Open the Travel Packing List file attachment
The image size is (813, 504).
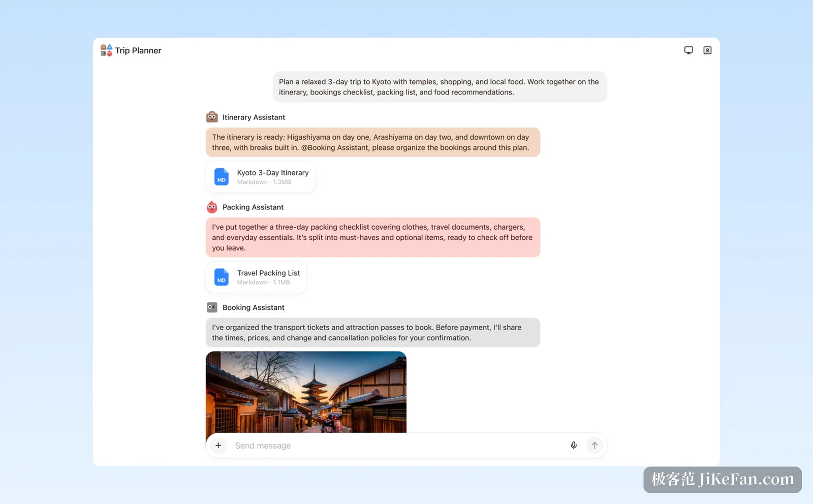256,277
